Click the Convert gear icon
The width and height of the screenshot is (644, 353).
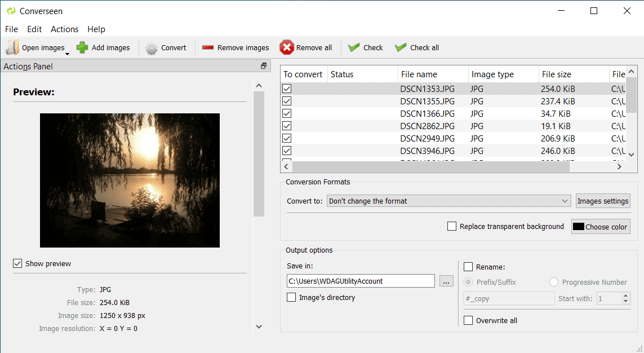[152, 48]
